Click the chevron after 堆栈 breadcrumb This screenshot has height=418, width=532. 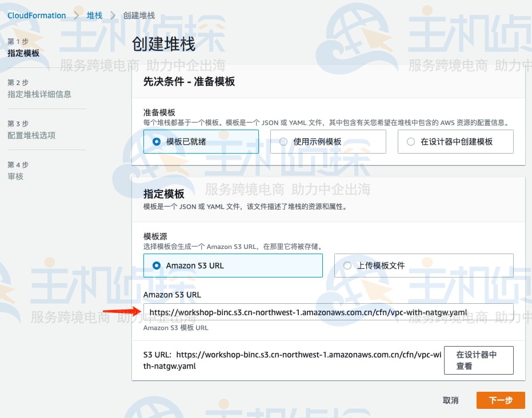113,15
